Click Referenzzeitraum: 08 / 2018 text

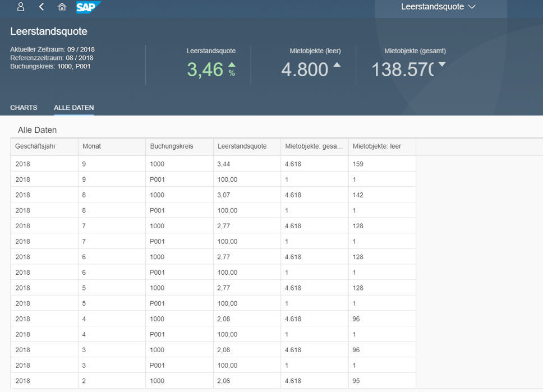click(x=52, y=58)
